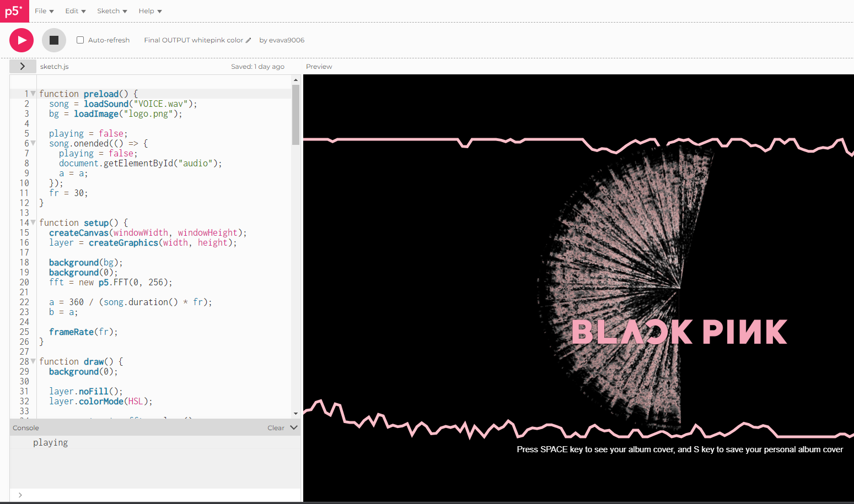Open the Help menu
Image resolution: width=854 pixels, height=504 pixels.
click(150, 11)
